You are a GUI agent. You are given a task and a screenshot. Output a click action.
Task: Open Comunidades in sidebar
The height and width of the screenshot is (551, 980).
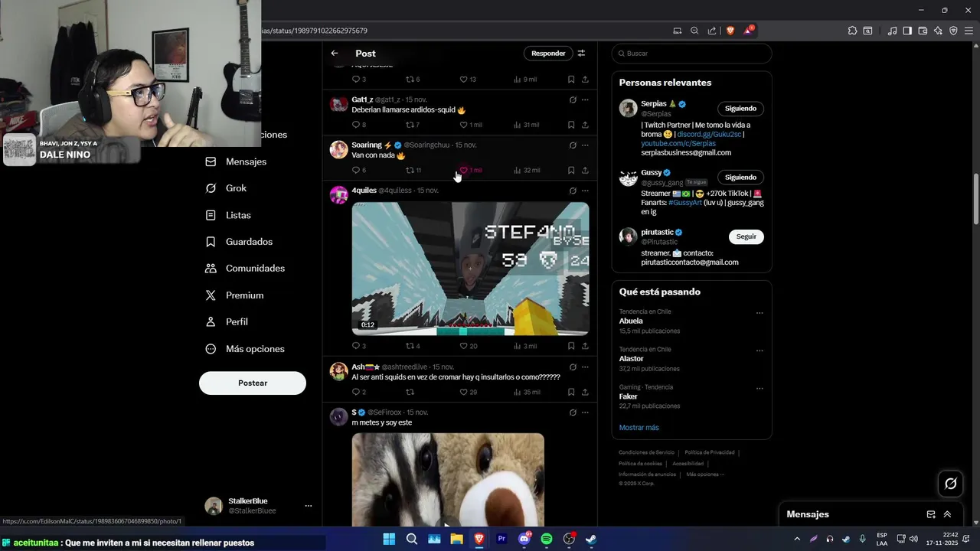pyautogui.click(x=245, y=269)
